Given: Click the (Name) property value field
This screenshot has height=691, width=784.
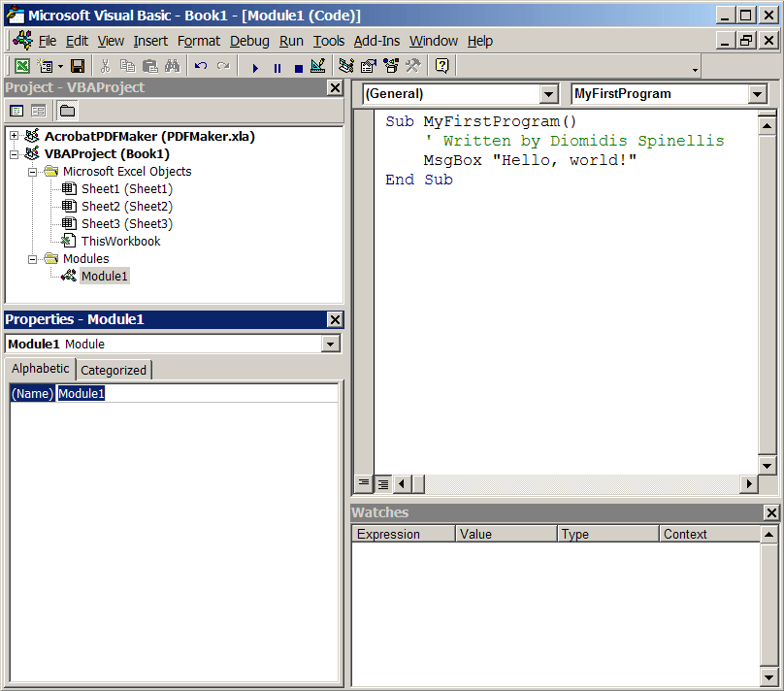Looking at the screenshot, I should tap(197, 393).
